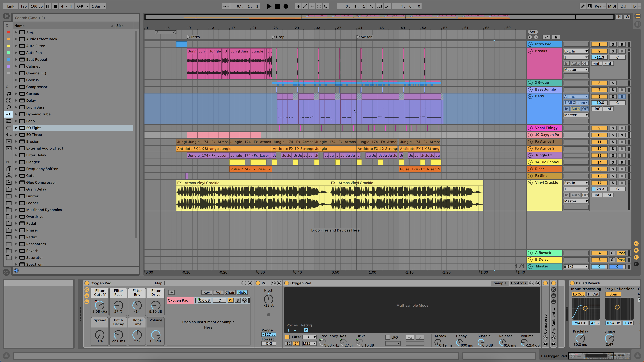This screenshot has height=362, width=644.
Task: Select the Audio Effects browser category icon
Action: click(8, 114)
